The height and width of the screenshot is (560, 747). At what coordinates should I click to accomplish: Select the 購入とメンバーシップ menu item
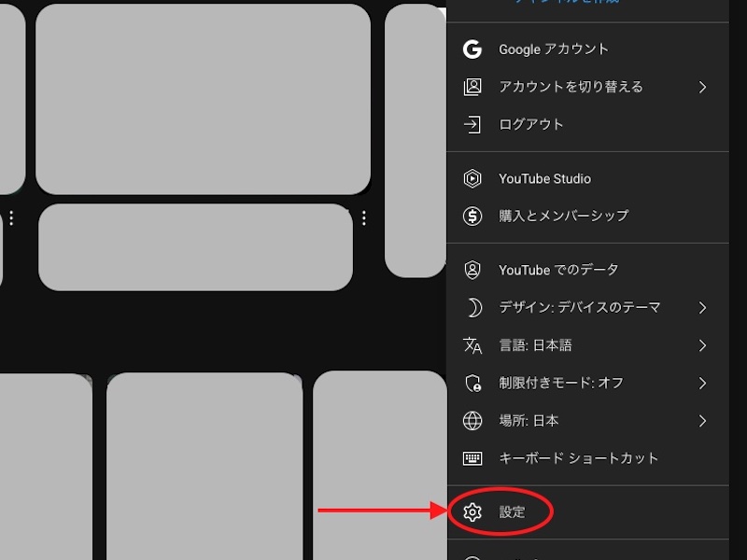pyautogui.click(x=563, y=216)
